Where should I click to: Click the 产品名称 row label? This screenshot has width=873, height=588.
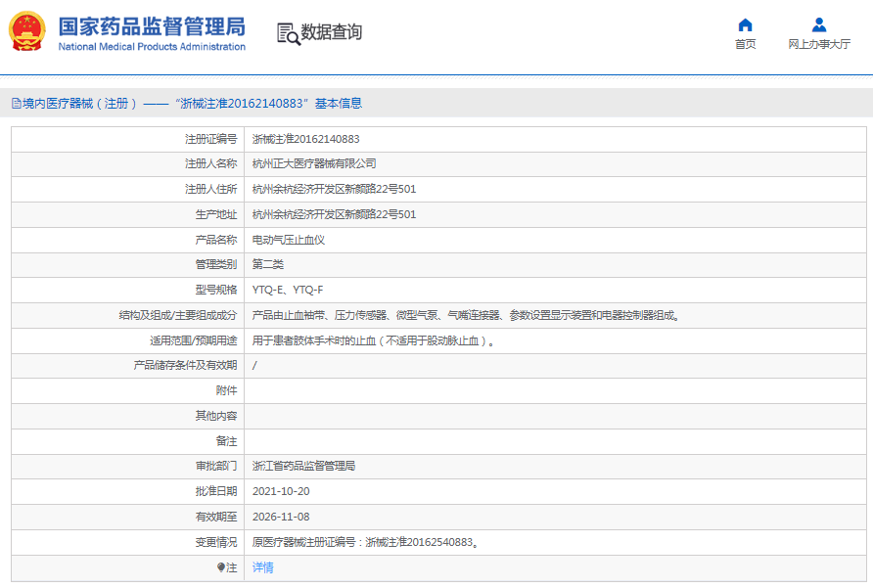(215, 240)
